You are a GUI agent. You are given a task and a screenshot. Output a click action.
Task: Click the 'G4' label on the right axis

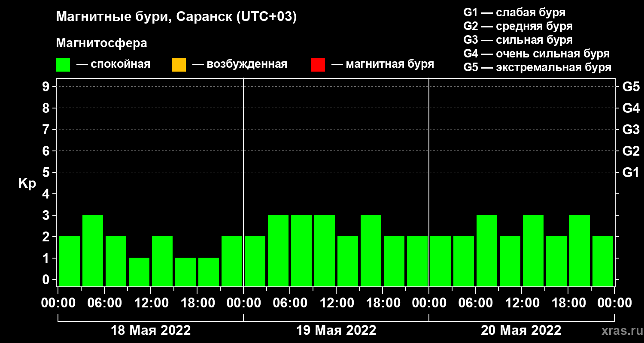point(631,108)
